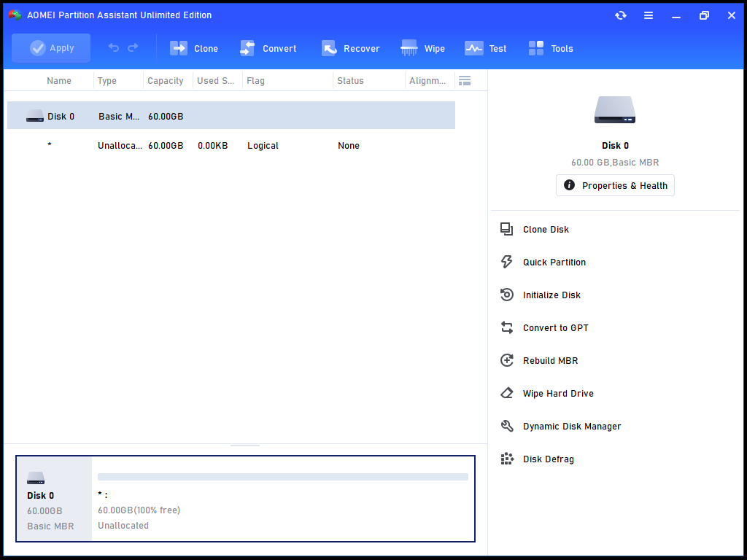Click the None status cell
The height and width of the screenshot is (560, 747).
pos(349,146)
